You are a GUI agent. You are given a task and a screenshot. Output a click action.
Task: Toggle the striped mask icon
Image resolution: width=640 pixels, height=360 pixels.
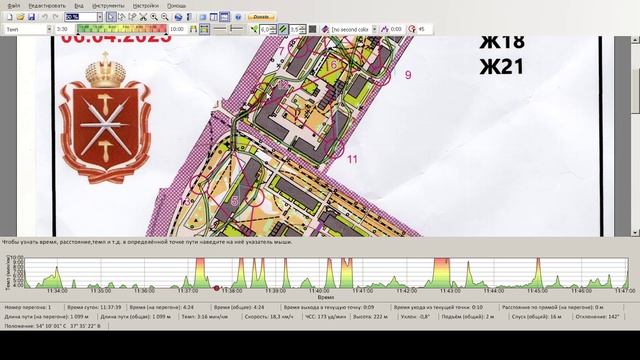283,29
